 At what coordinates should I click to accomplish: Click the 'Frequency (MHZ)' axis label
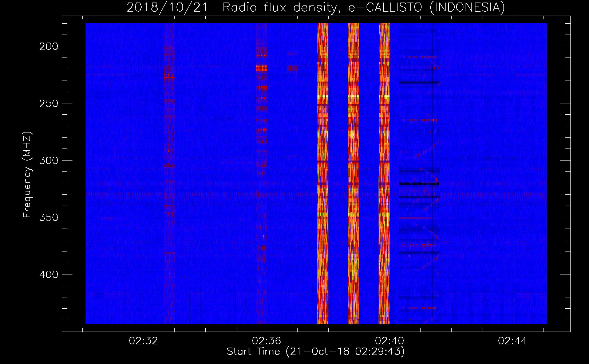coord(27,174)
